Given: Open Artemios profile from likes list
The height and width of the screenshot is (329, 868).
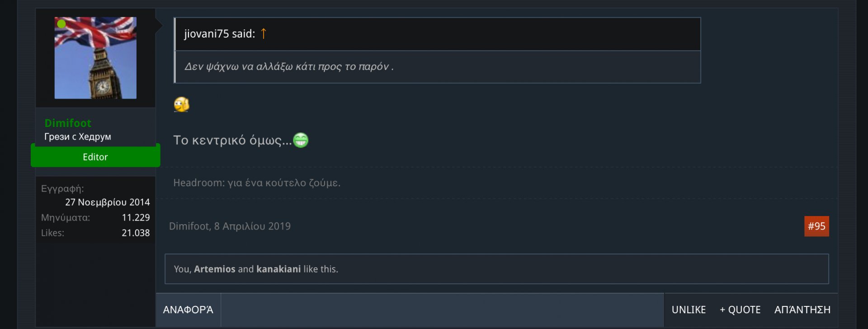Looking at the screenshot, I should (x=214, y=269).
